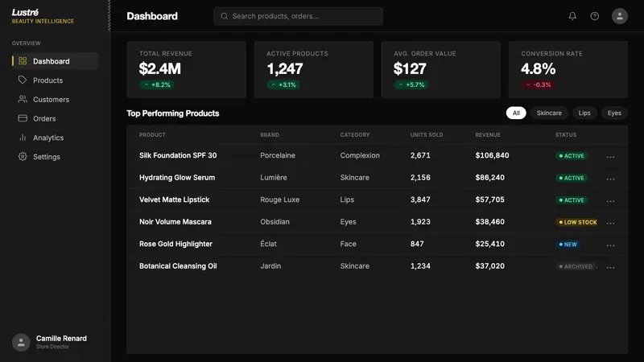Focus the Search products, orders field
This screenshot has height=362, width=644.
[x=298, y=16]
